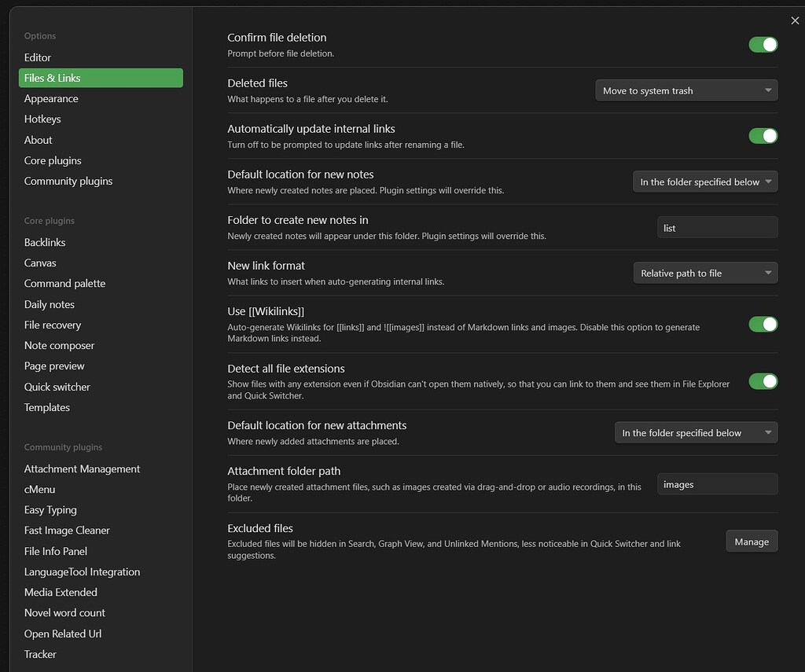Disable Use Wikilinks option
Screen dimensions: 805x672
tap(763, 324)
